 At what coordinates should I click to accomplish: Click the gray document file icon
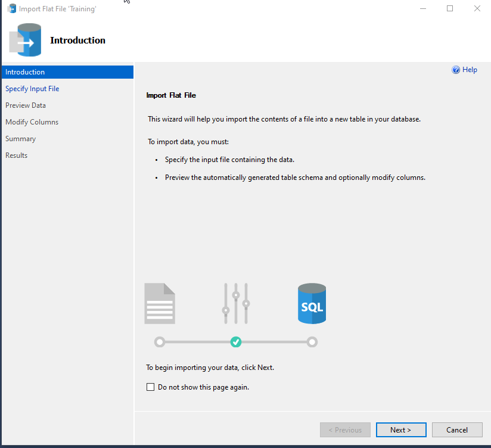click(x=160, y=303)
